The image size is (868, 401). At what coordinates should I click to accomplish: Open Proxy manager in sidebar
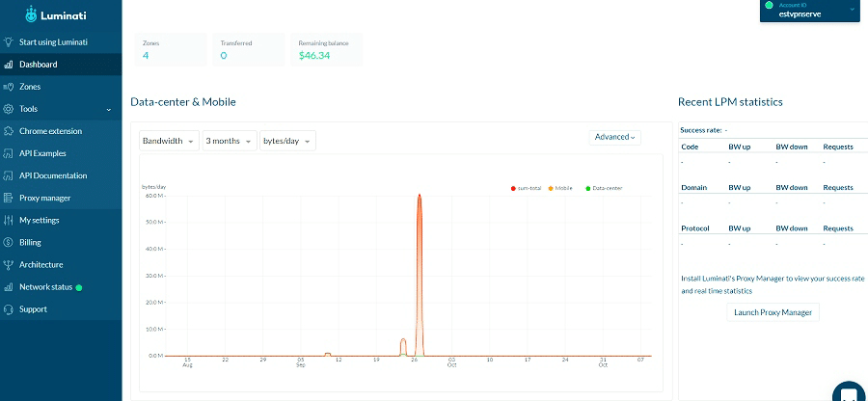(x=61, y=198)
